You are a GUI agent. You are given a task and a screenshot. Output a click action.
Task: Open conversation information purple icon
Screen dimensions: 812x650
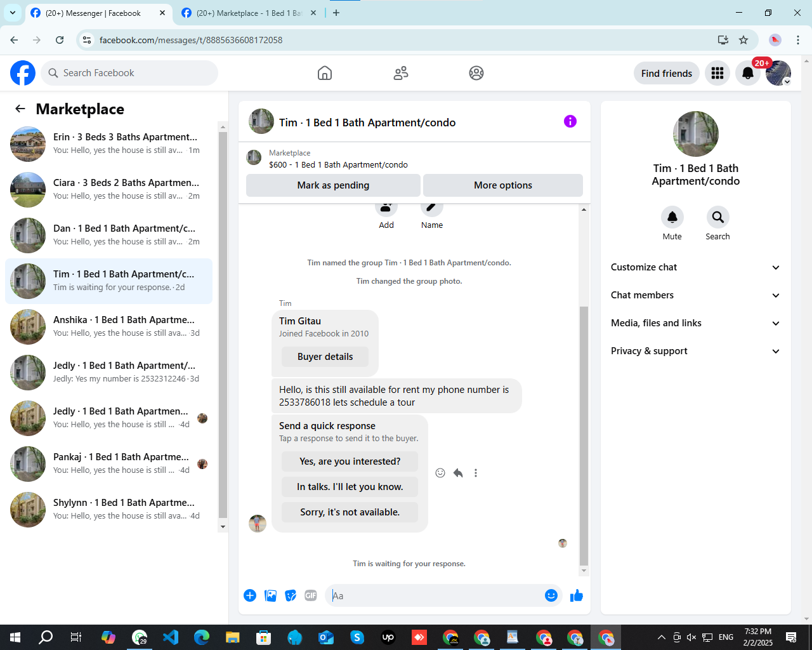pos(570,121)
